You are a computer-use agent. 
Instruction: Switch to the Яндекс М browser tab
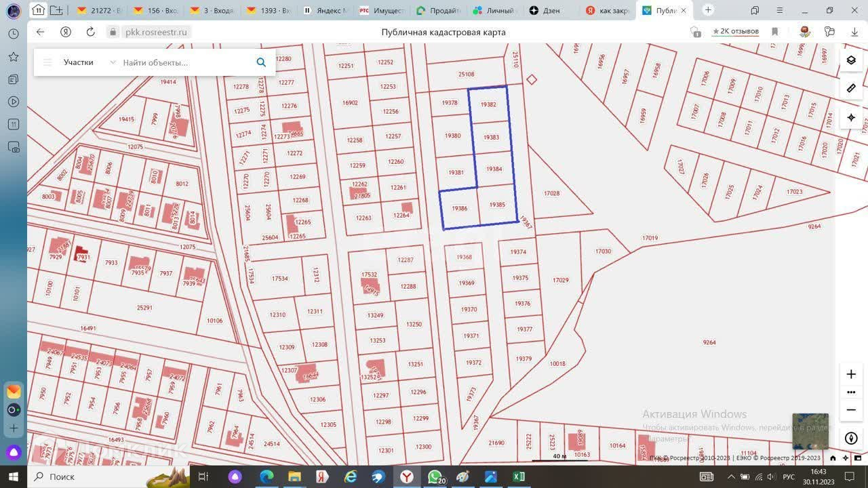coord(325,10)
